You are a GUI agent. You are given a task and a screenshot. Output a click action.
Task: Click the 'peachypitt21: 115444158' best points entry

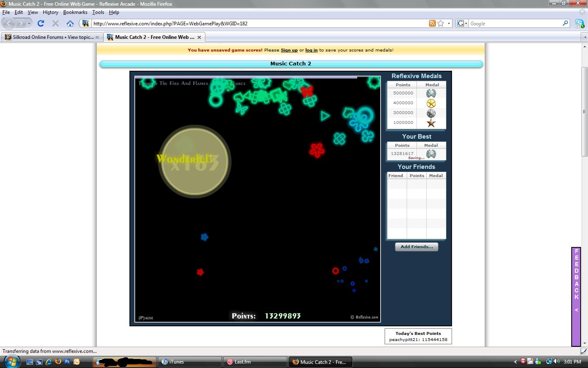click(418, 339)
